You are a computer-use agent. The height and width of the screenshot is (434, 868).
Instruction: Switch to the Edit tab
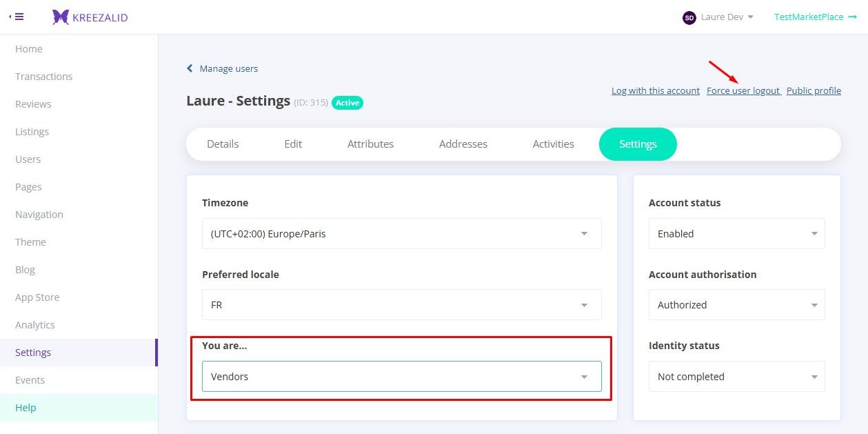(x=293, y=144)
